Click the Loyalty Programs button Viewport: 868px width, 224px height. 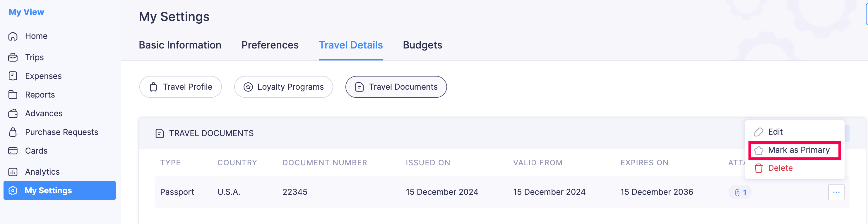tap(283, 87)
